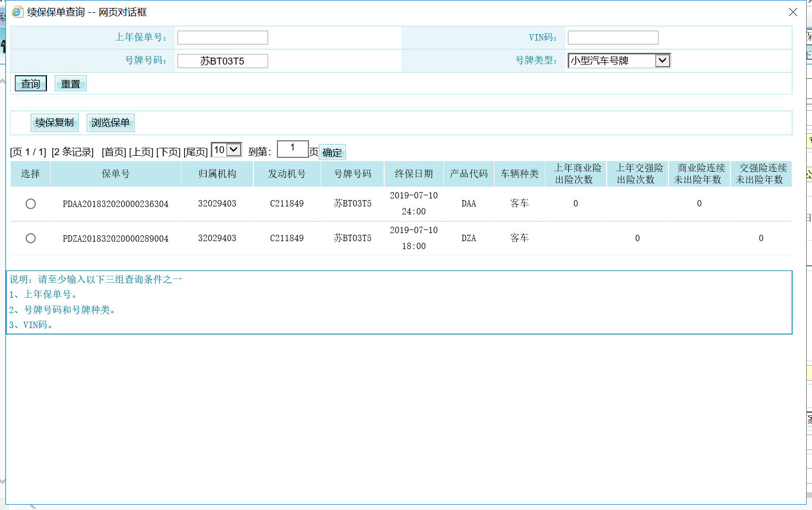The height and width of the screenshot is (510, 812).
Task: Click into the VIN码 text field
Action: click(x=613, y=37)
